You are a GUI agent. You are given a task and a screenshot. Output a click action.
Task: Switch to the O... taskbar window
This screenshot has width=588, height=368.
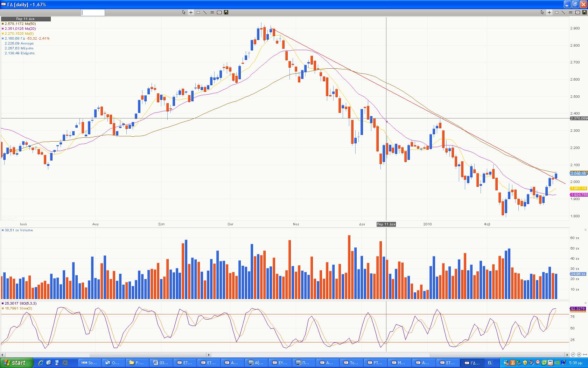114,363
